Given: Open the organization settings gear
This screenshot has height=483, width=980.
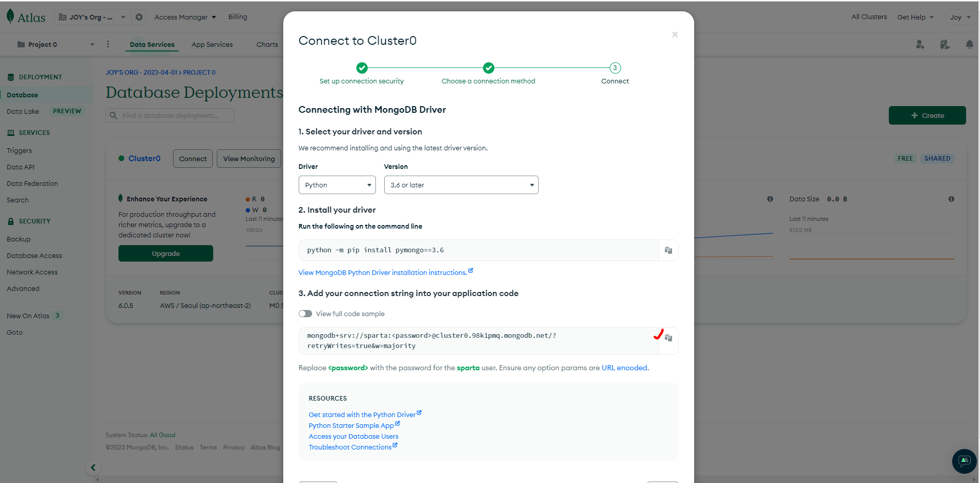Looking at the screenshot, I should [139, 17].
